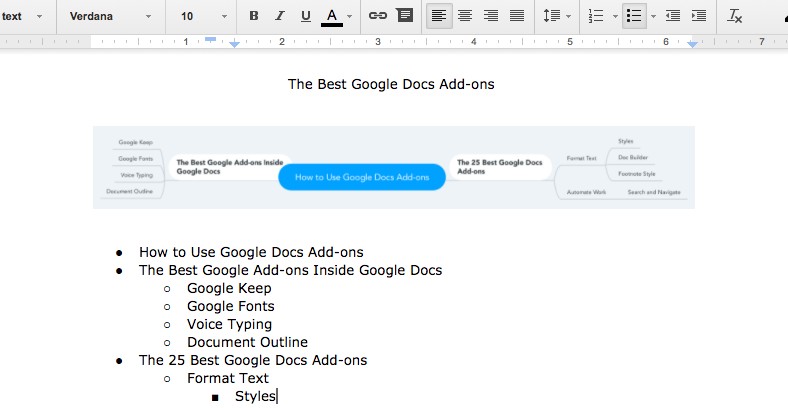Image resolution: width=788 pixels, height=408 pixels.
Task: Select the numbered list button
Action: point(597,16)
